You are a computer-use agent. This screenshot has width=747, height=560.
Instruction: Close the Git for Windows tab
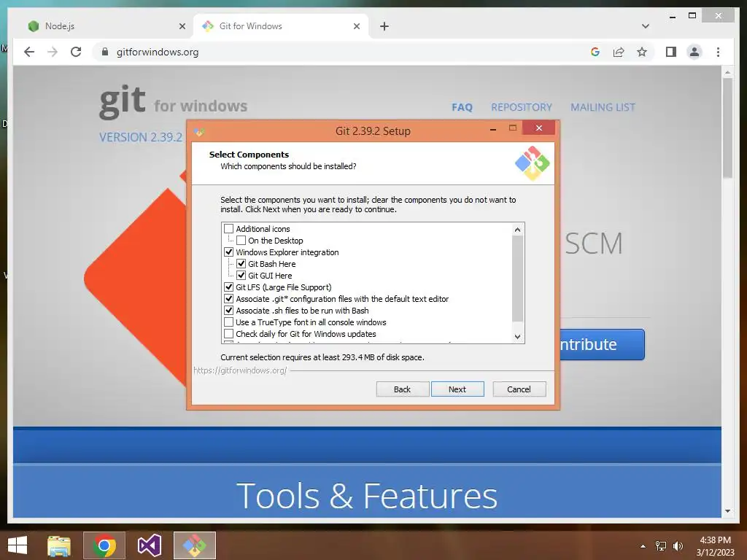[x=356, y=26]
